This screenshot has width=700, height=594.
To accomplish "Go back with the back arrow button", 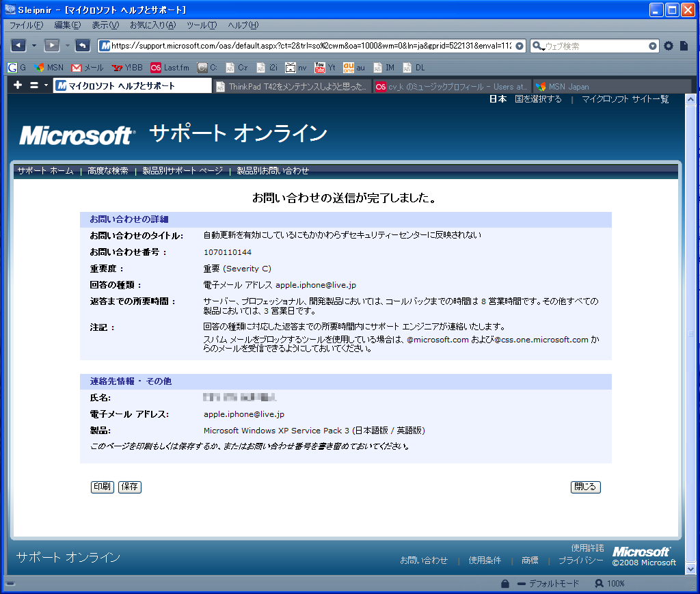I will tap(18, 46).
